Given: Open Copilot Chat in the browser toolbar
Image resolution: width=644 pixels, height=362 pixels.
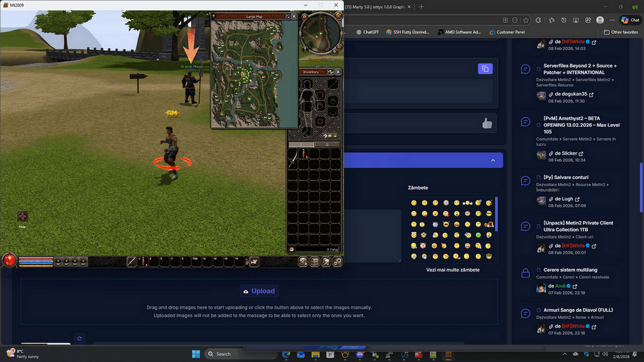Looking at the screenshot, I should (630, 20).
